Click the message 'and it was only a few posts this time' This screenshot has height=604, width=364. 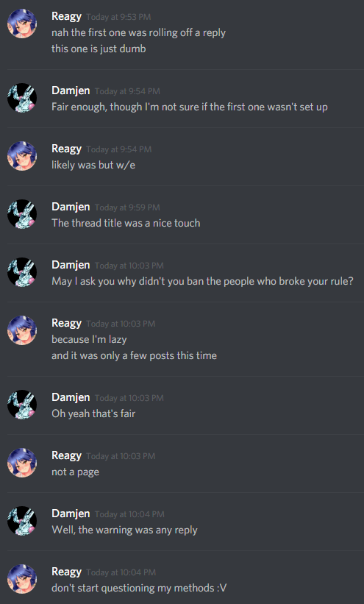tap(134, 355)
